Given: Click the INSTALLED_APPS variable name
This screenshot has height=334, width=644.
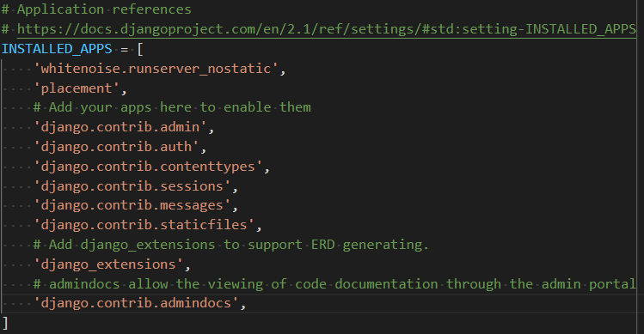Looking at the screenshot, I should (57, 49).
